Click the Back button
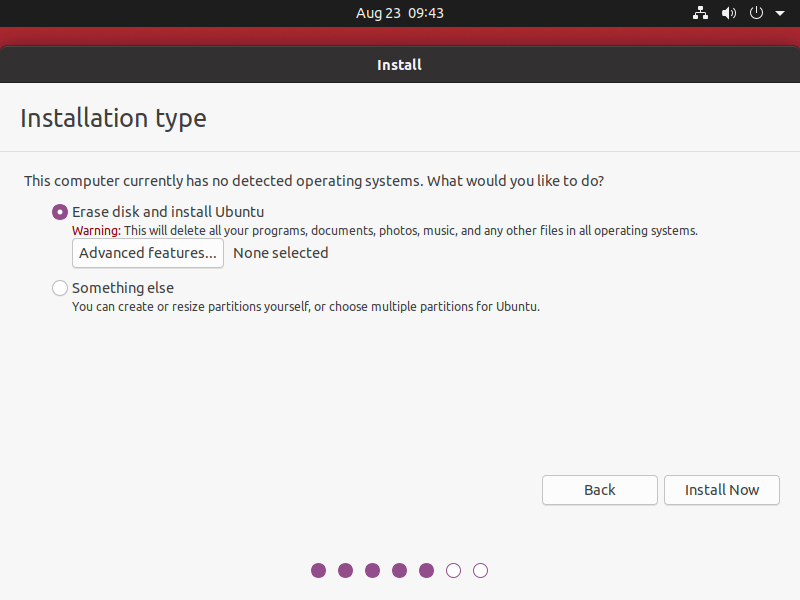800x600 pixels. pos(599,490)
